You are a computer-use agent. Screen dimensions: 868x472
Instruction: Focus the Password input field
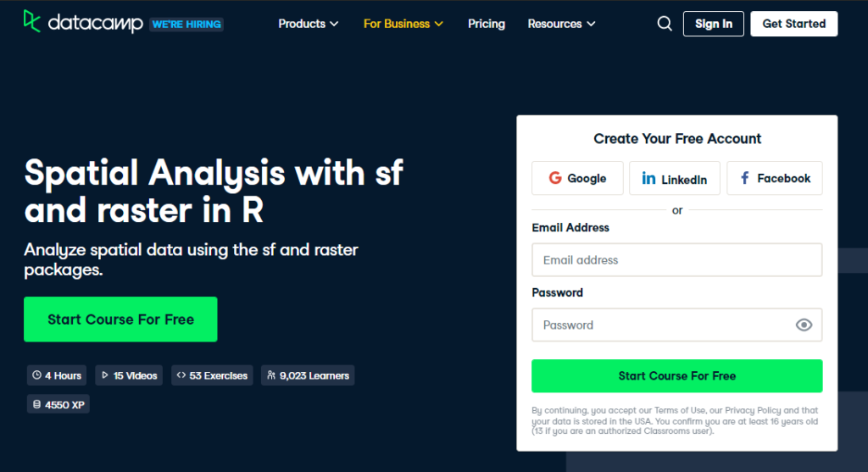tap(677, 325)
